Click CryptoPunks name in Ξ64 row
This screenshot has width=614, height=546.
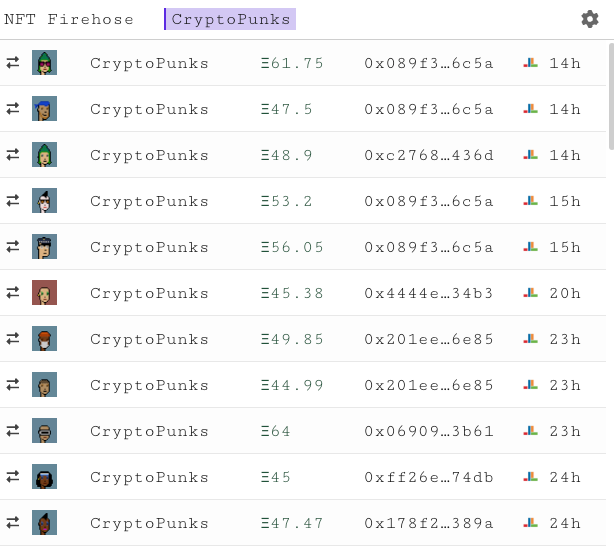tap(149, 431)
